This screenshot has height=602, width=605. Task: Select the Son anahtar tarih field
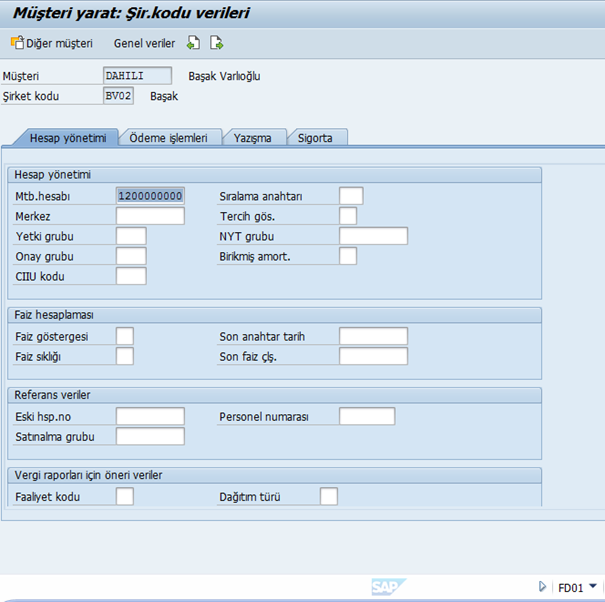(373, 337)
